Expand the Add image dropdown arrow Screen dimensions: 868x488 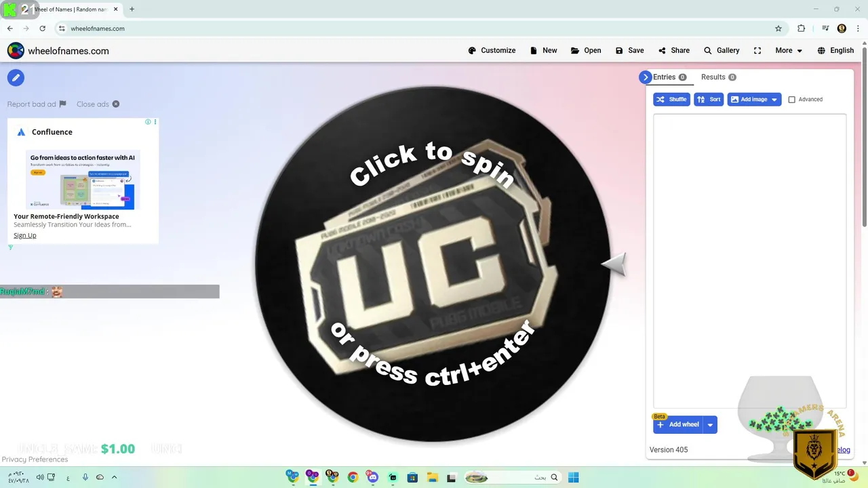click(774, 100)
